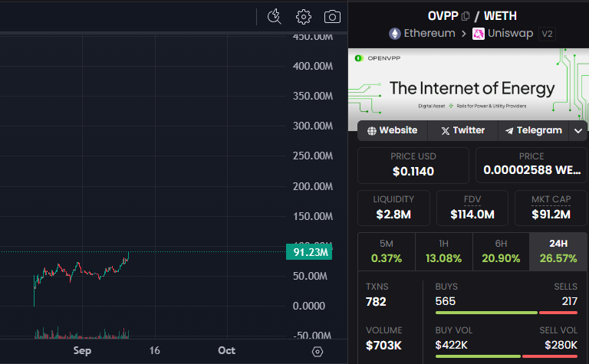This screenshot has width=589, height=364.
Task: Click the 91.23M current price label
Action: (309, 252)
